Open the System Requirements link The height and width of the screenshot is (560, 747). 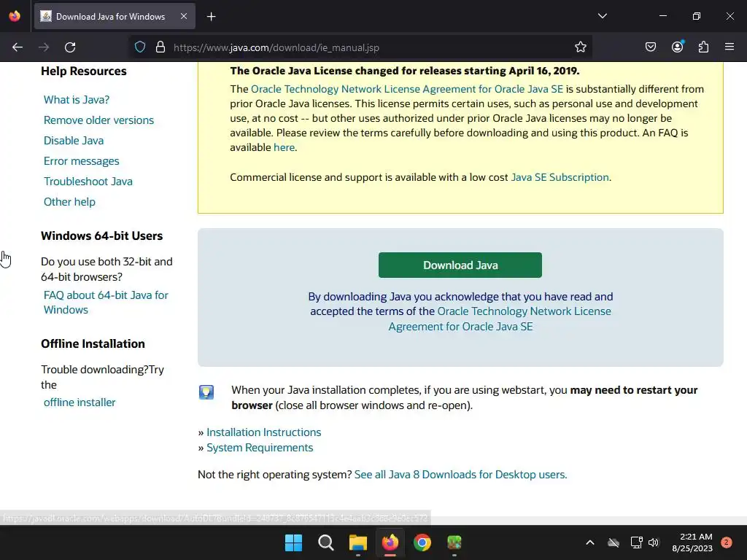click(260, 448)
